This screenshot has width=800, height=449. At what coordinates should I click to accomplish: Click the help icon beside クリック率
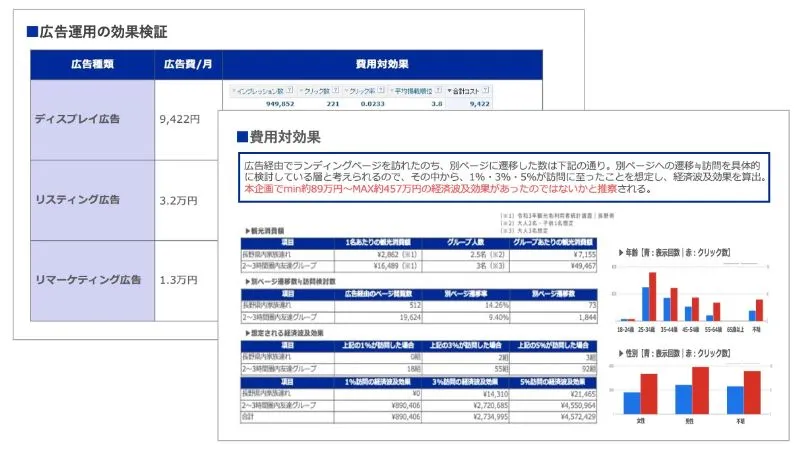click(381, 90)
